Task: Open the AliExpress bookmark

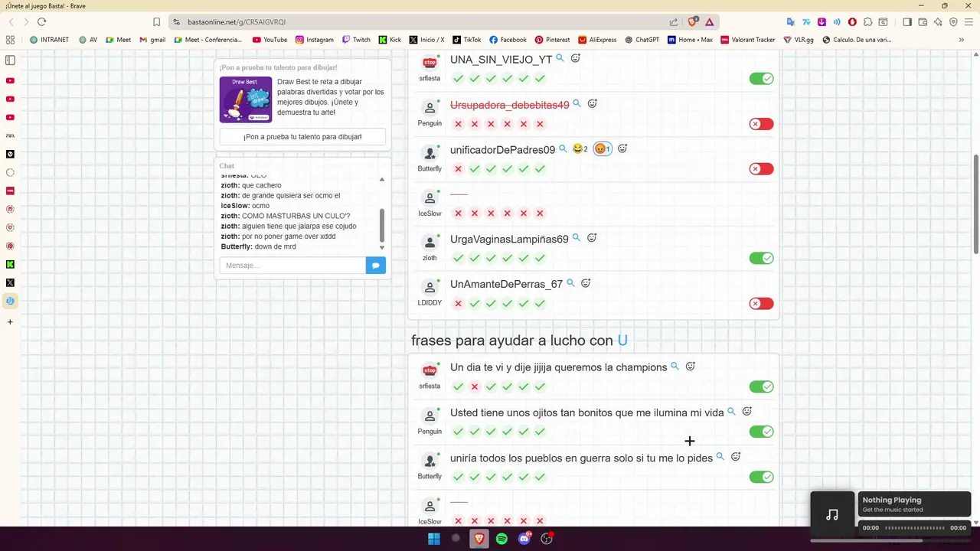Action: tap(597, 40)
